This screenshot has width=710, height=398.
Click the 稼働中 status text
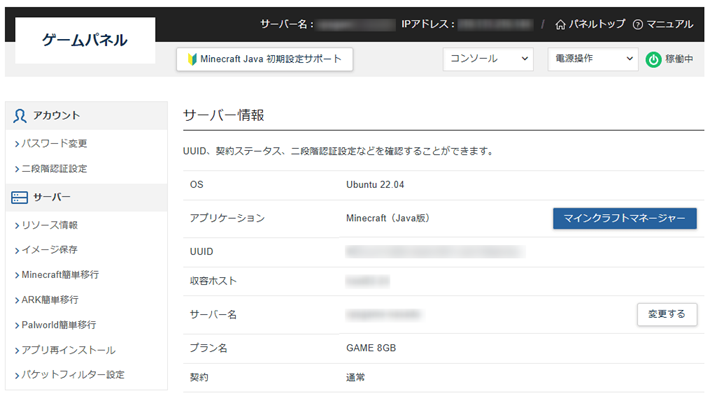coord(679,59)
